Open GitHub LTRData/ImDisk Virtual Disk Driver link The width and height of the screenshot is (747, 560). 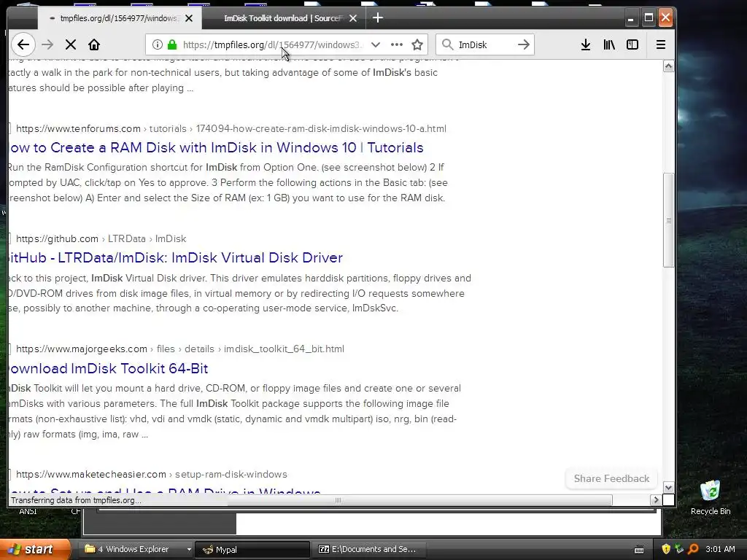tap(175, 257)
